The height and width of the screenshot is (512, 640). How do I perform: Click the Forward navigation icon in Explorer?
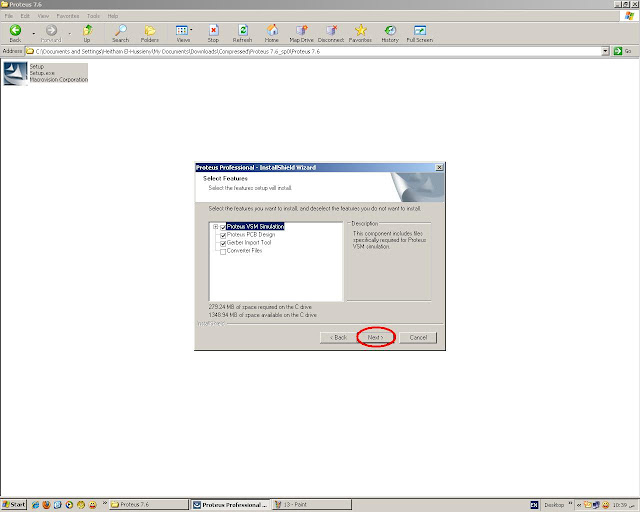(x=51, y=30)
